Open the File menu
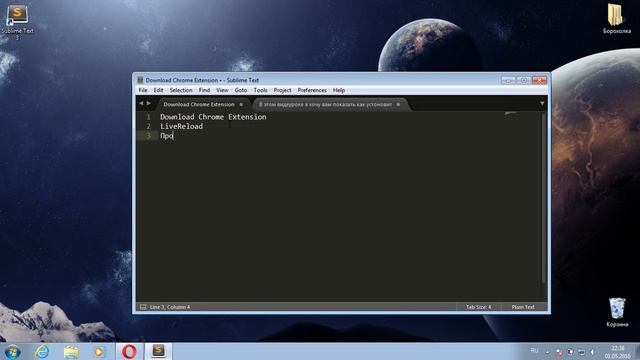 [143, 90]
